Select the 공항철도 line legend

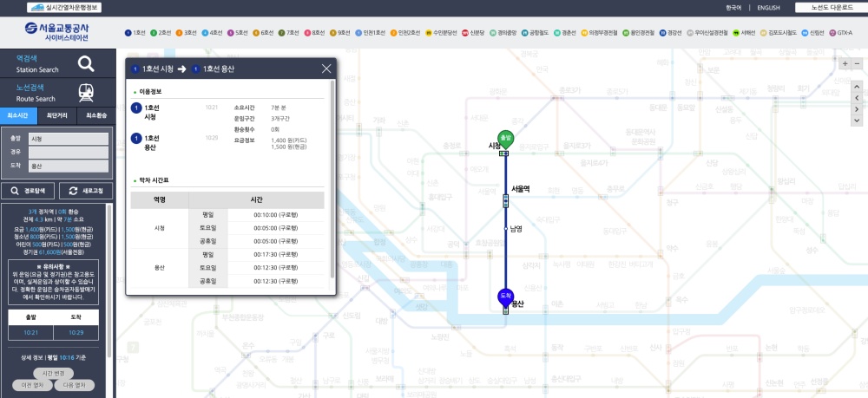[536, 33]
